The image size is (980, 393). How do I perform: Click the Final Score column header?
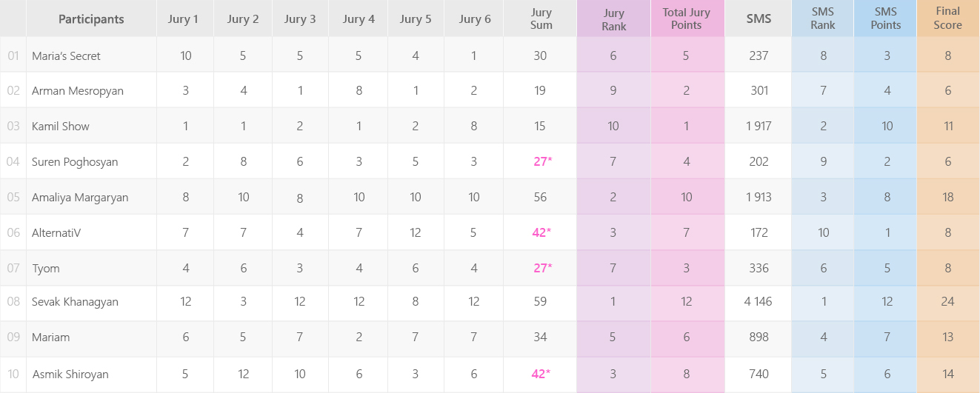(x=947, y=19)
